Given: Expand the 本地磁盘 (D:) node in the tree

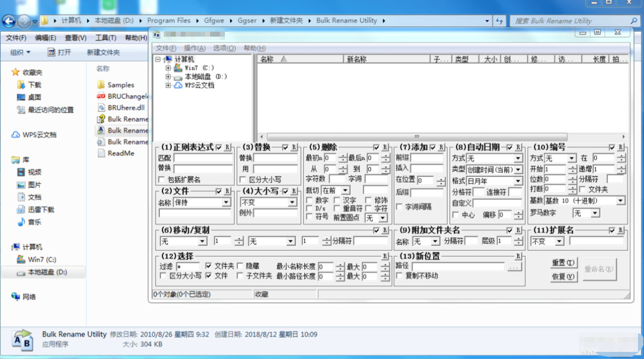Looking at the screenshot, I should (x=168, y=76).
